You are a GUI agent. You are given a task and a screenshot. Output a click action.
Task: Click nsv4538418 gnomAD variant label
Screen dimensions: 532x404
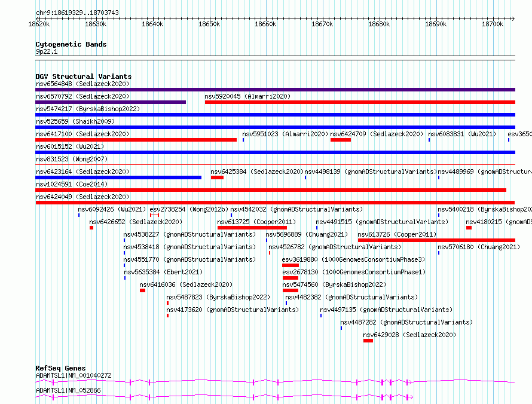click(189, 247)
